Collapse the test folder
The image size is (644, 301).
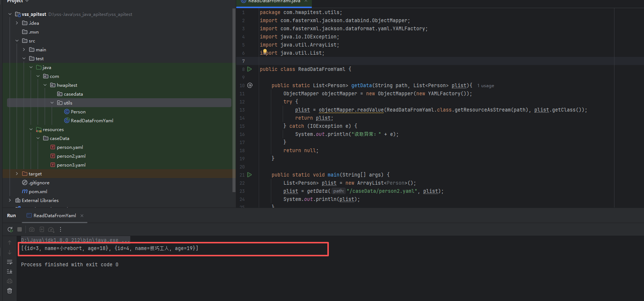click(x=24, y=59)
